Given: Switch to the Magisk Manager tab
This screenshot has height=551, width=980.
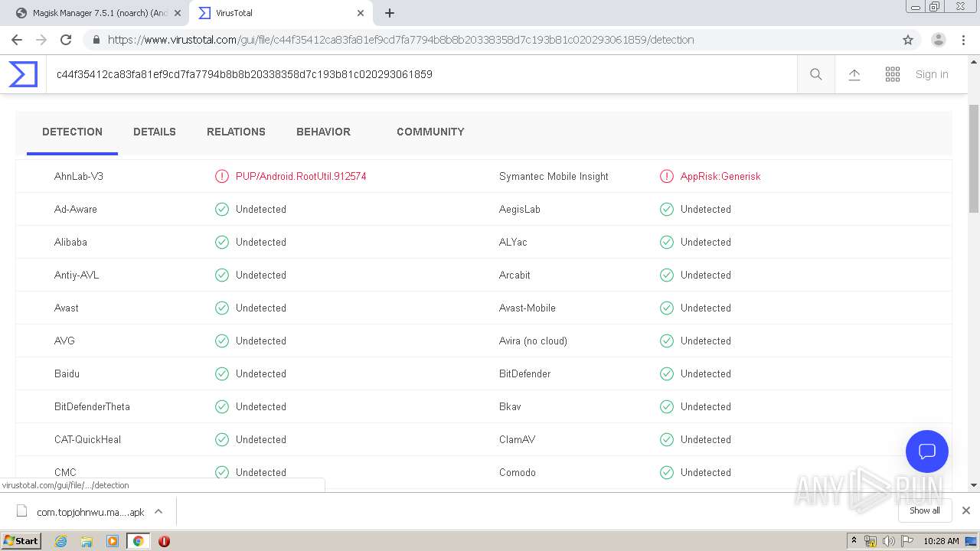Looking at the screenshot, I should (x=97, y=13).
